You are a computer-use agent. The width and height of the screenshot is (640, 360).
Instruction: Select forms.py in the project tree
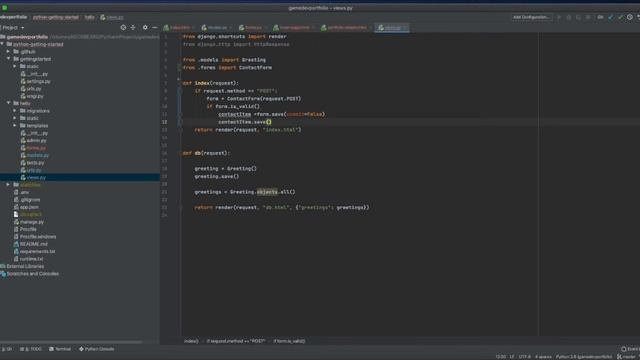click(x=33, y=148)
